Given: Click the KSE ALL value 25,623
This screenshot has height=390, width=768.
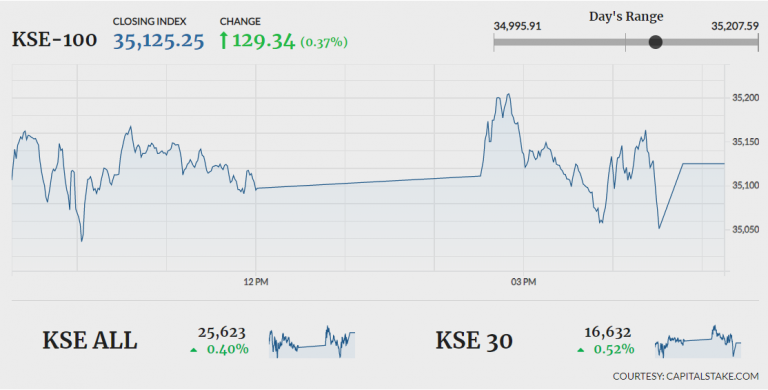Looking at the screenshot, I should (x=221, y=333).
